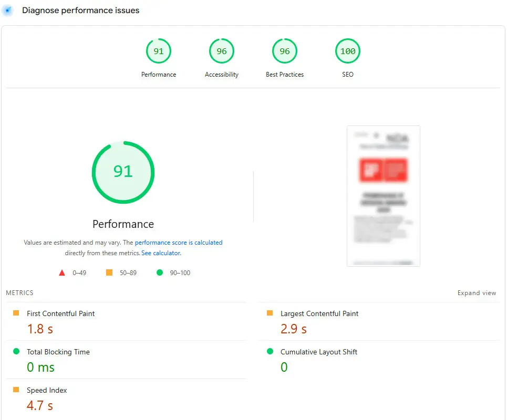The width and height of the screenshot is (507, 420).
Task: Select the page screenshot thumbnail
Action: [383, 195]
